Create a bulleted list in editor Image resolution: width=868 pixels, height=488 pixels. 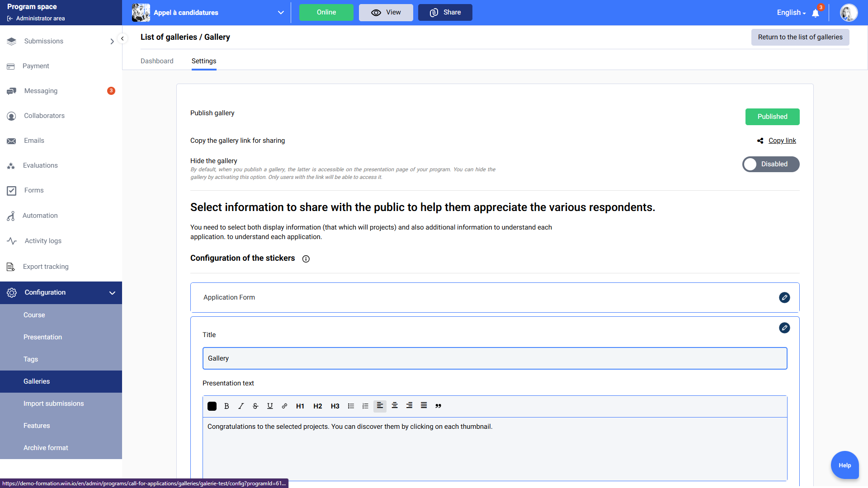[x=351, y=406]
